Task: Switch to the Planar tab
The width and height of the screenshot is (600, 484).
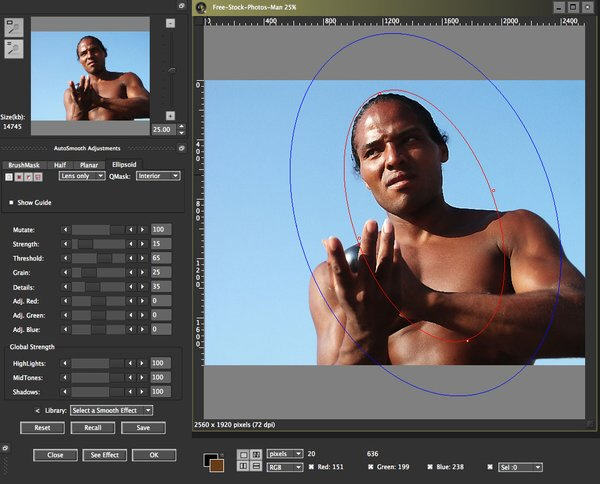Action: (90, 164)
